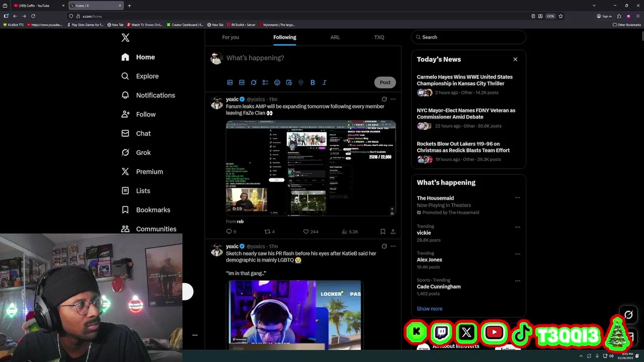Open more options for Cade Cunningham trend
This screenshot has width=644, height=362.
(518, 281)
